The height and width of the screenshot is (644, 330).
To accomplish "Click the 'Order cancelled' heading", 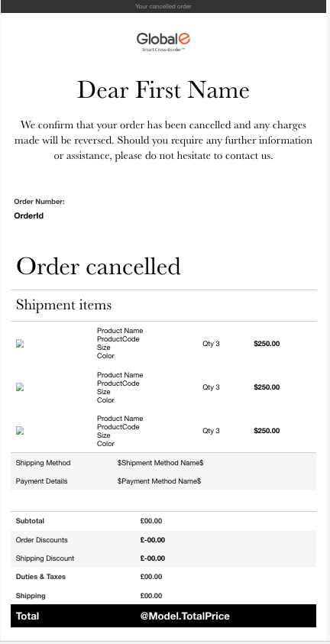I will [98, 266].
